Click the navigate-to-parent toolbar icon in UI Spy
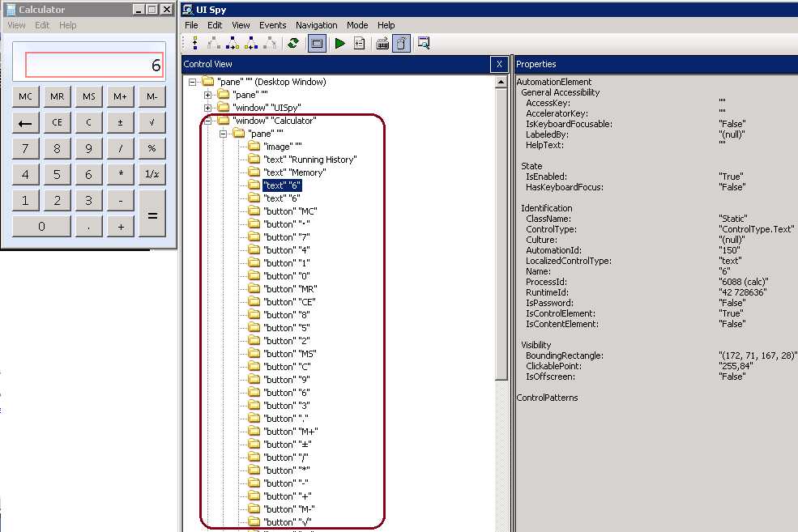Viewport: 798px width, 532px height. coord(195,44)
